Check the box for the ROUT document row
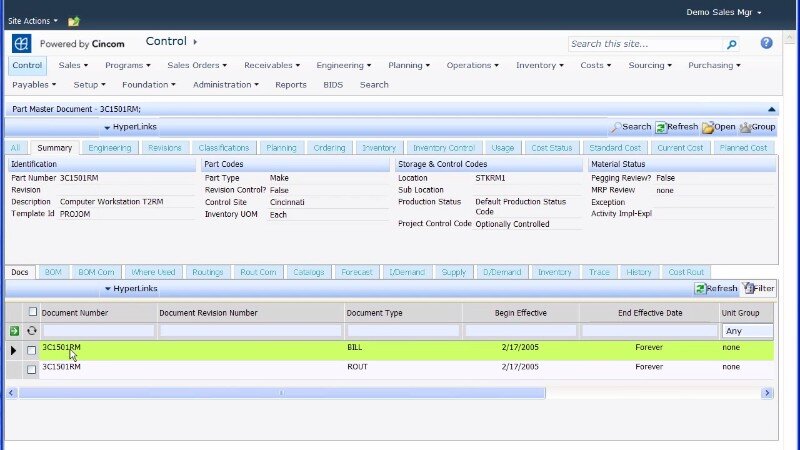The width and height of the screenshot is (800, 450). 32,369
